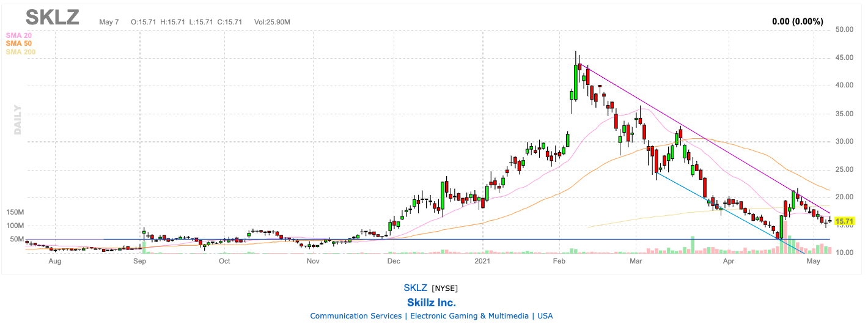Click the C:15.71 close value

tap(229, 22)
